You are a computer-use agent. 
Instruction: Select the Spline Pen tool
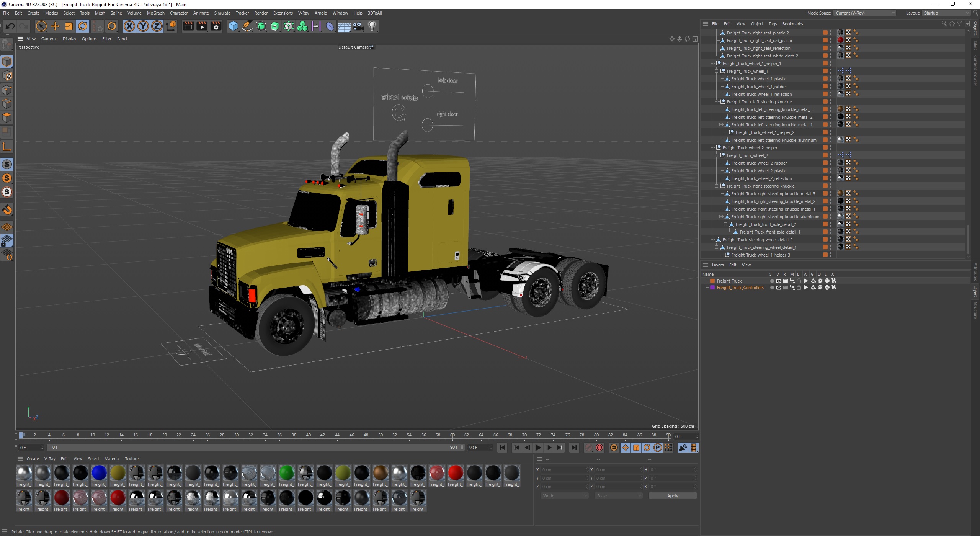pos(247,26)
